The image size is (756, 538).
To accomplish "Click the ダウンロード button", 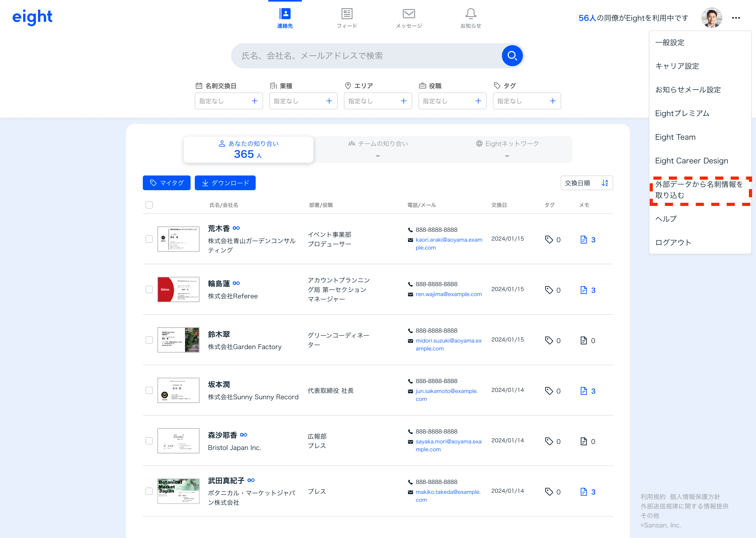I will click(225, 183).
